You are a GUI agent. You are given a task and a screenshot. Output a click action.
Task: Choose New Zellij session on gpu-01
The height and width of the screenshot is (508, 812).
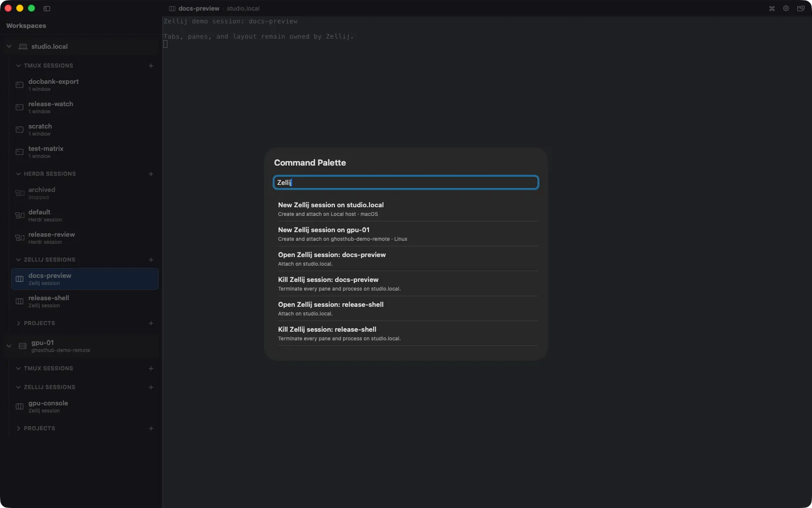(408, 234)
